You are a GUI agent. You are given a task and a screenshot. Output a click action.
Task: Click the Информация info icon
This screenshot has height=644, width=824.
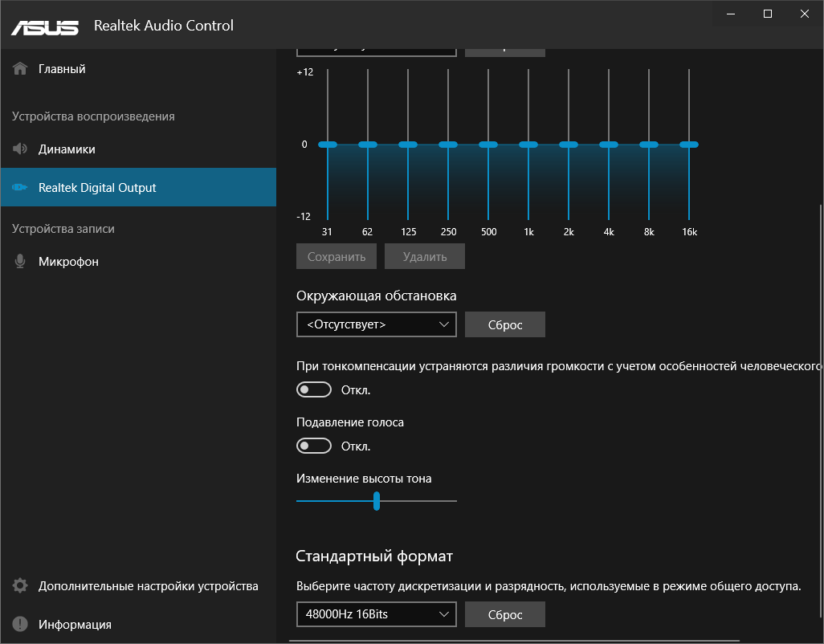pos(21,625)
